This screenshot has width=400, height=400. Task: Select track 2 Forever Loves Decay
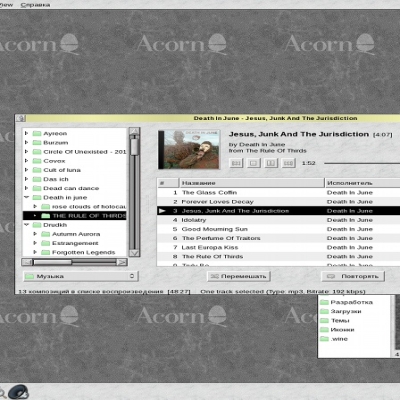(x=278, y=202)
